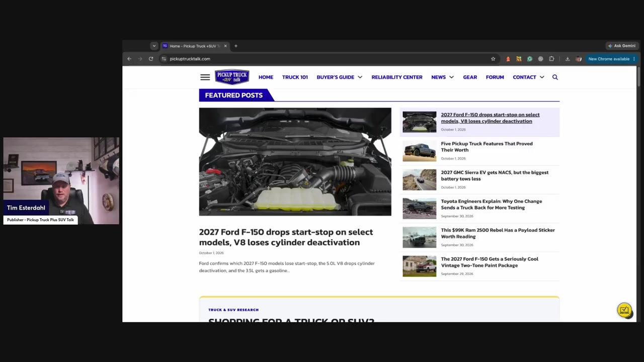Screen dimensions: 644x362
Task: Open the Truck 101 menu item
Action: click(295, 77)
